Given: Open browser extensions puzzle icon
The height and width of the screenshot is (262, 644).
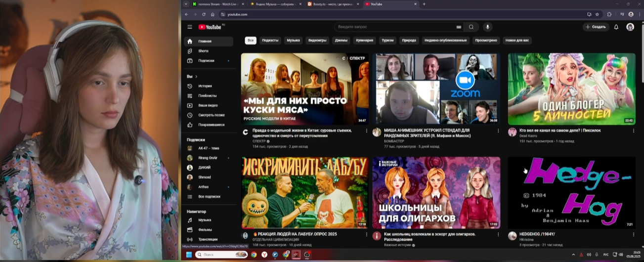Looking at the screenshot, I should coord(609,14).
